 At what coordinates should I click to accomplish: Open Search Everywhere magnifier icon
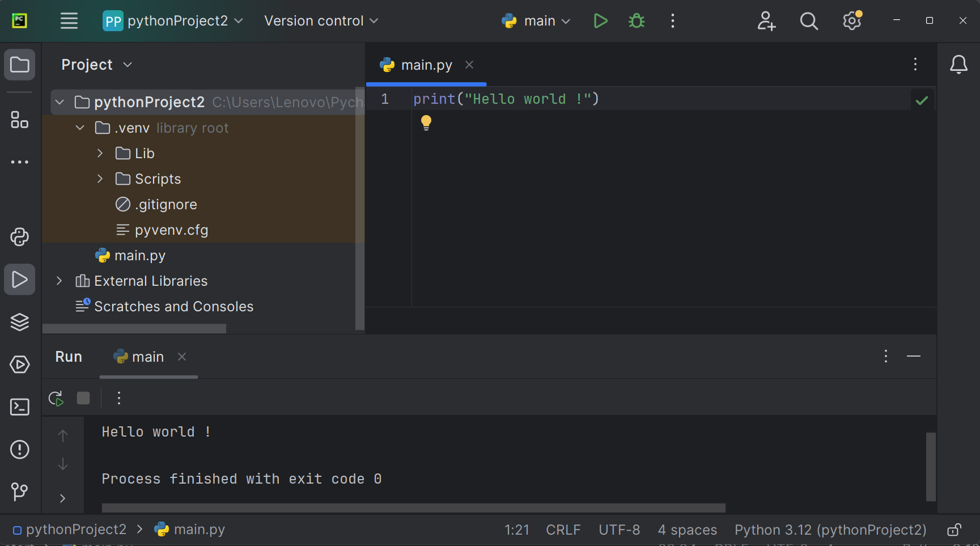click(x=809, y=20)
